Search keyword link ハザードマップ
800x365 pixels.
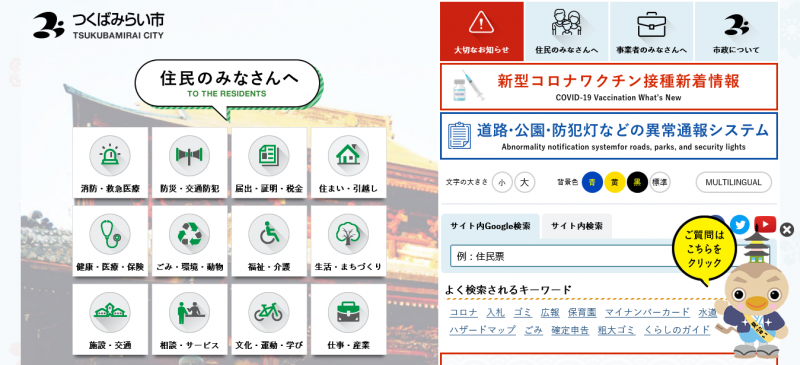pyautogui.click(x=483, y=330)
